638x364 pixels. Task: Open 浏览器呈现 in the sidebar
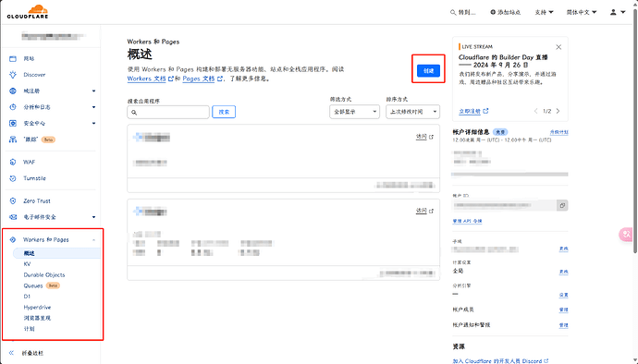pos(37,318)
